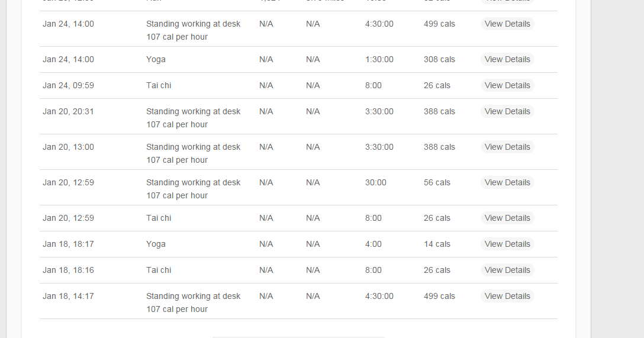View details for Jan 24 standing desk entry
The image size is (644, 338).
[507, 24]
